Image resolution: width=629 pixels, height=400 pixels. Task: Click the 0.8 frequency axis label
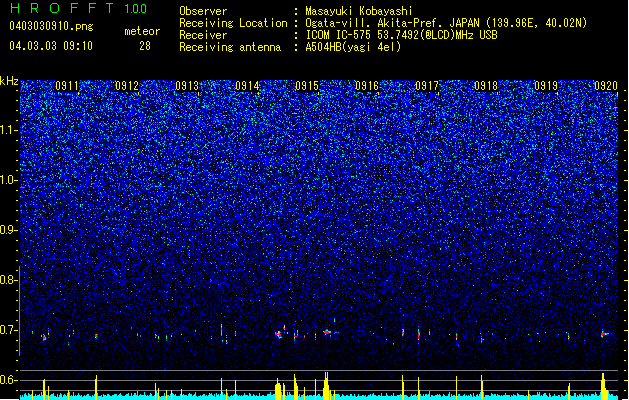tap(9, 280)
